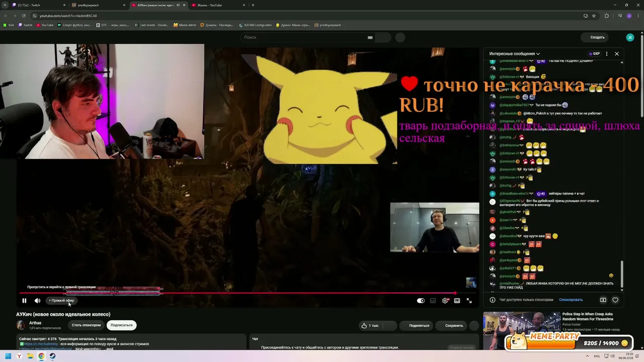This screenshot has width=644, height=362.
Task: Jump to live via Прямой эфир
Action: [x=61, y=301]
